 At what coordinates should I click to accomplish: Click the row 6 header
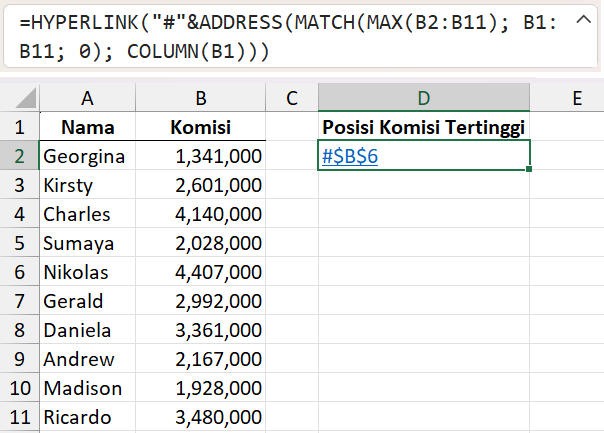pyautogui.click(x=19, y=272)
